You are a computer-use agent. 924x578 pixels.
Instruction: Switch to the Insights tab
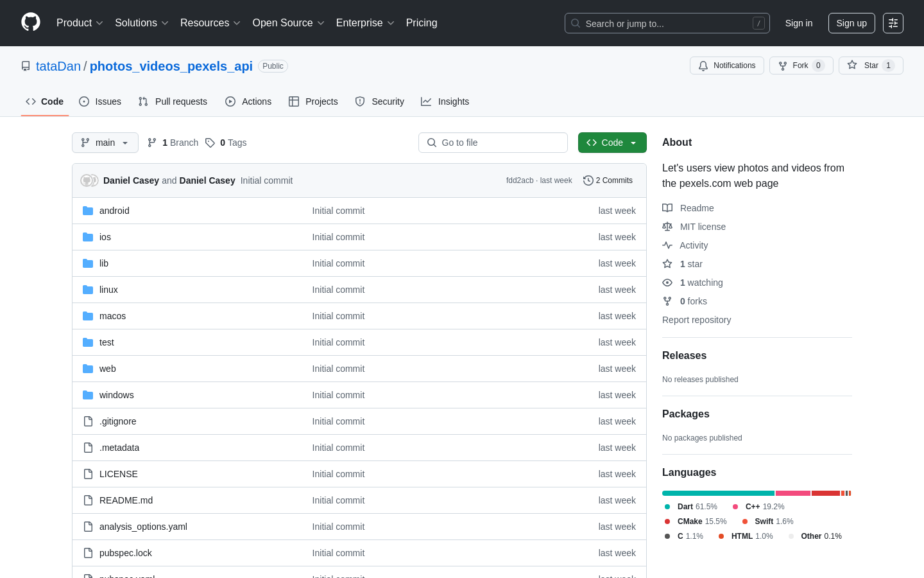(445, 101)
